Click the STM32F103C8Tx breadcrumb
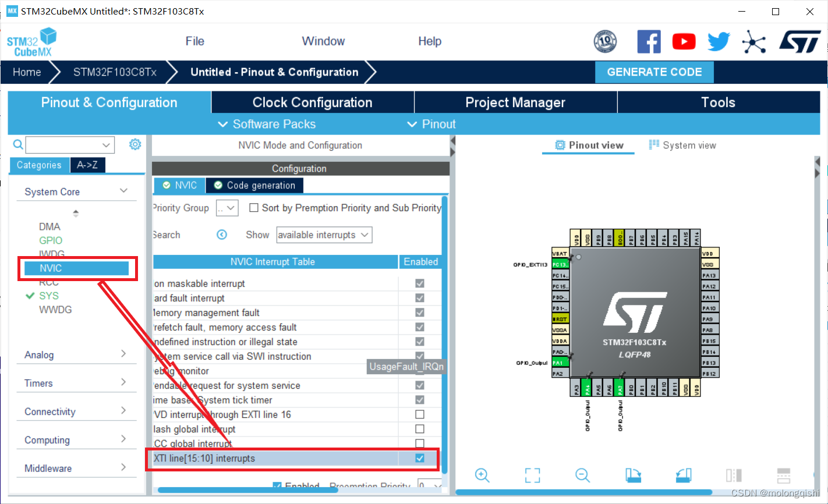This screenshot has height=504, width=828. tap(115, 72)
